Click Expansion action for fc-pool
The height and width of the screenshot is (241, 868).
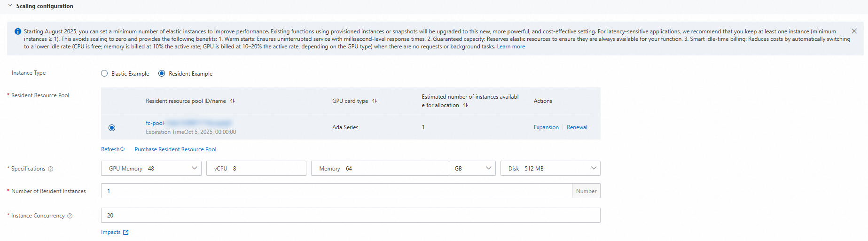pos(546,127)
